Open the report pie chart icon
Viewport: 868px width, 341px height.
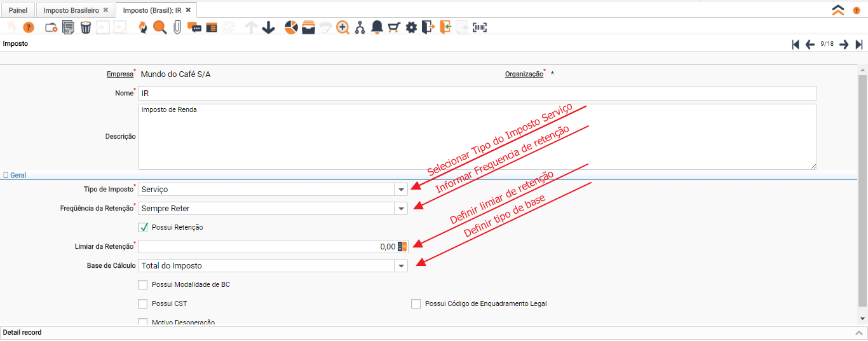[x=291, y=27]
